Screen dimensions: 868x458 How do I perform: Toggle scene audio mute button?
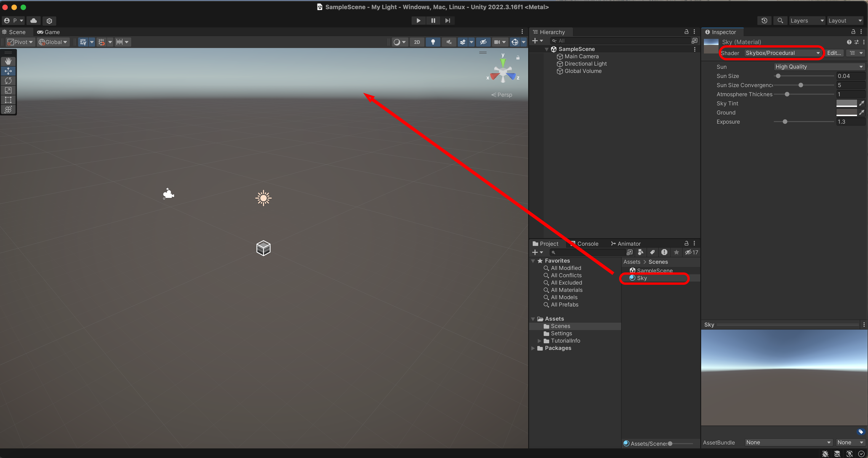coord(449,42)
